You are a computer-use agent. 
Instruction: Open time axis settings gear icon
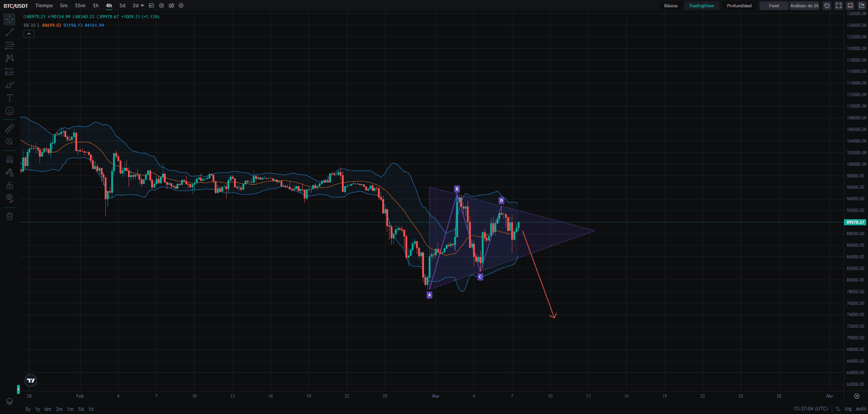[857, 396]
